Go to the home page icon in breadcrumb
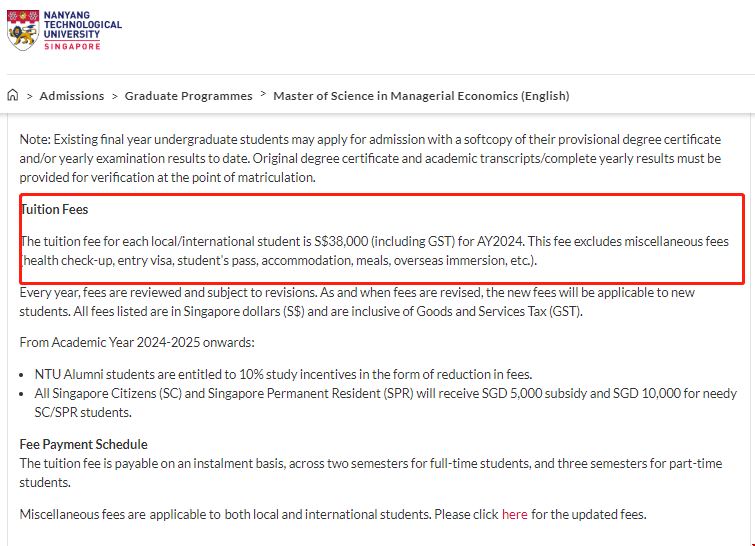The image size is (755, 546). click(x=13, y=96)
